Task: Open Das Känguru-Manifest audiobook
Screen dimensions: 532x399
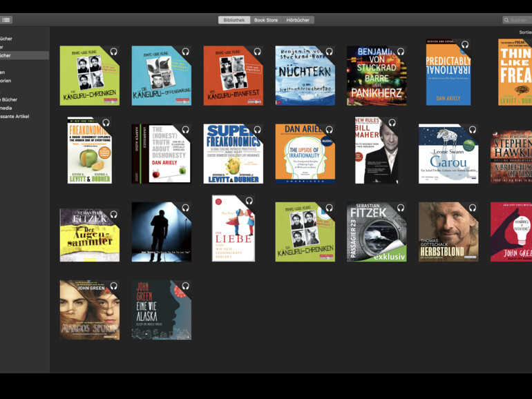Action: [x=233, y=76]
